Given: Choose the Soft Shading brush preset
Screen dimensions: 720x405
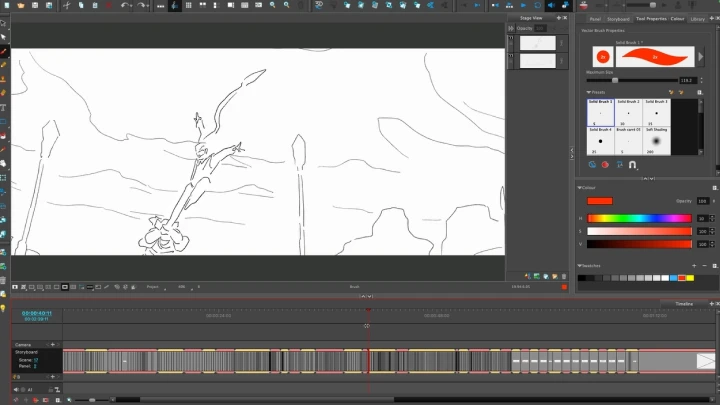Looking at the screenshot, I should click(x=656, y=140).
